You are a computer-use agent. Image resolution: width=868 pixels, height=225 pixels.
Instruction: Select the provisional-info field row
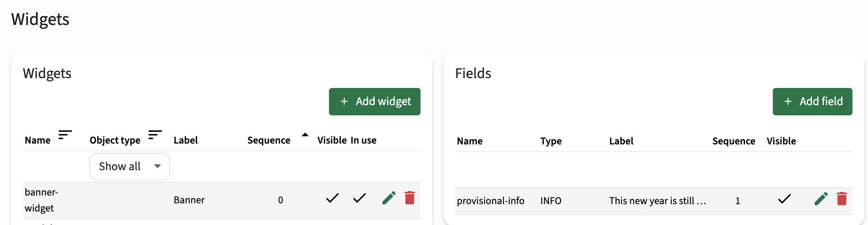point(653,201)
